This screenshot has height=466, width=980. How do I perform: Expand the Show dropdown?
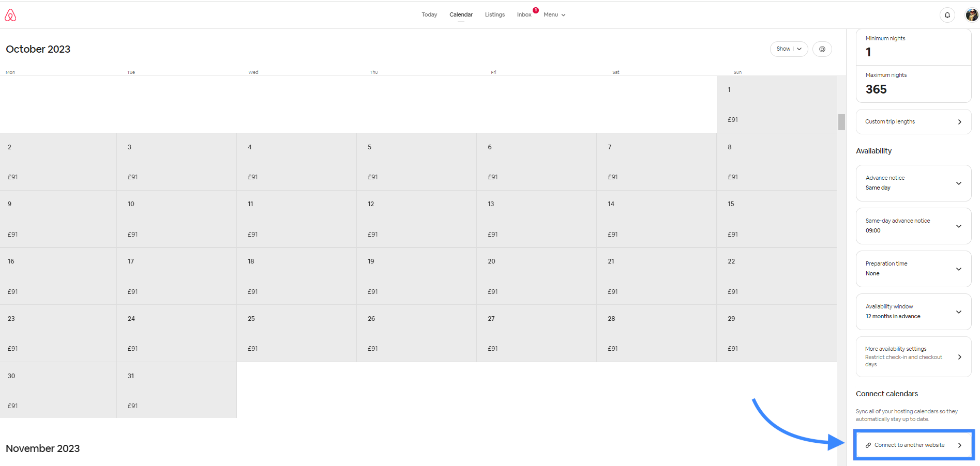pos(788,49)
